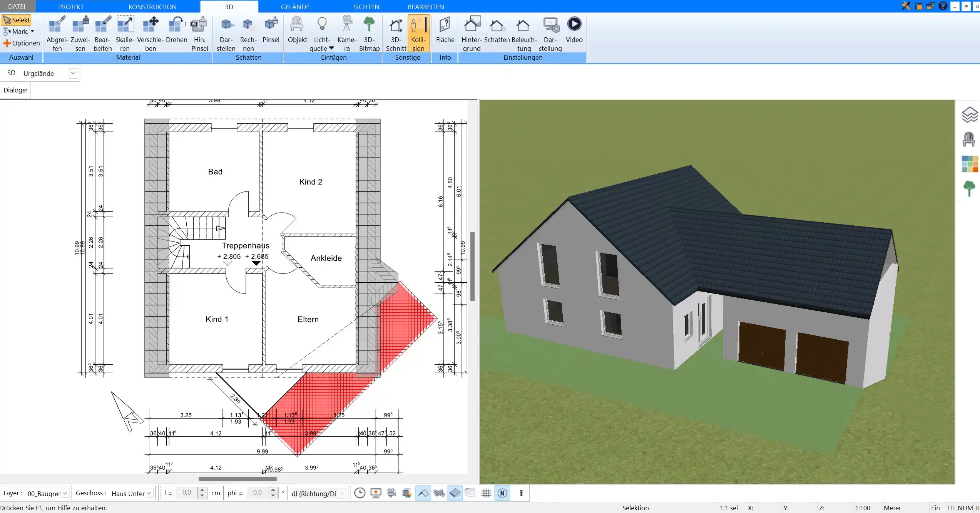This screenshot has height=513, width=980.
Task: Activate the Selekt selection tool
Action: pyautogui.click(x=16, y=20)
